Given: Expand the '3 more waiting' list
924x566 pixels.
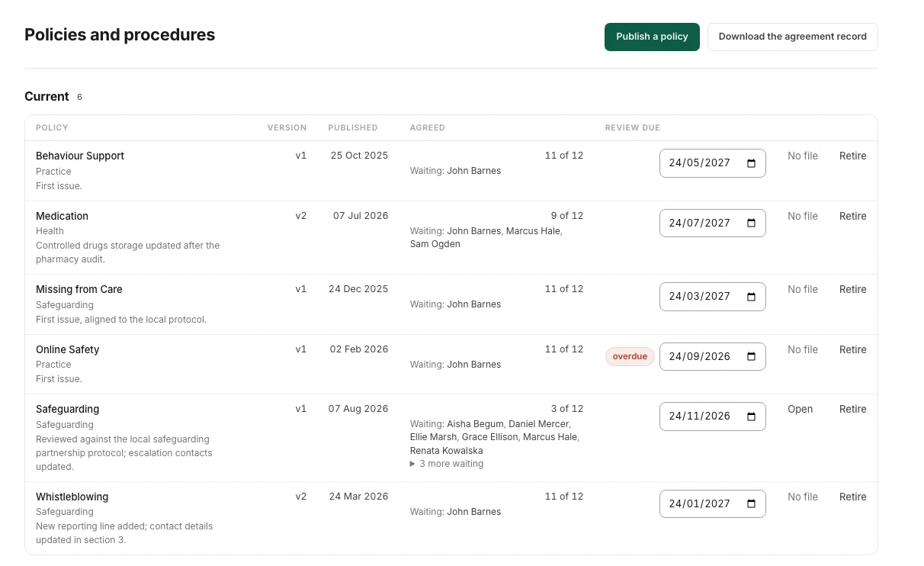Looking at the screenshot, I should (x=447, y=464).
